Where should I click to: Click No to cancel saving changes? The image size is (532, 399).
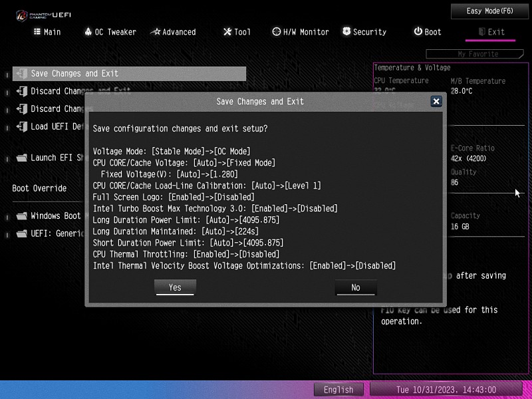click(356, 287)
